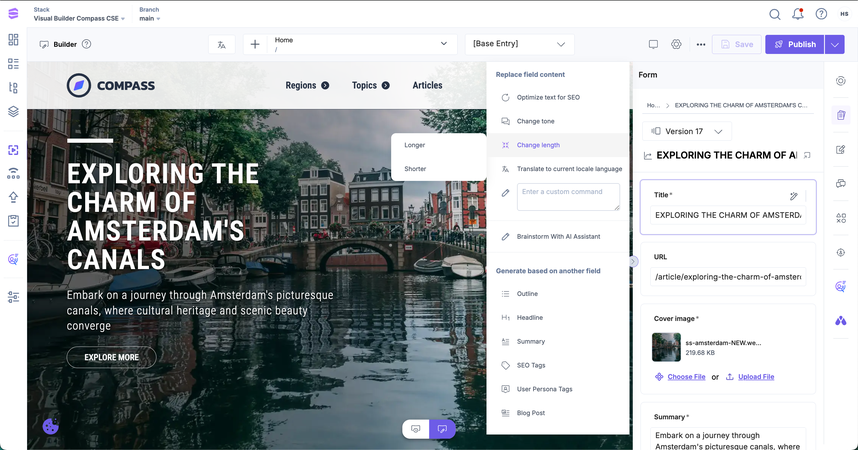Open the language translate icon in toolbar
The height and width of the screenshot is (450, 858).
tap(222, 45)
